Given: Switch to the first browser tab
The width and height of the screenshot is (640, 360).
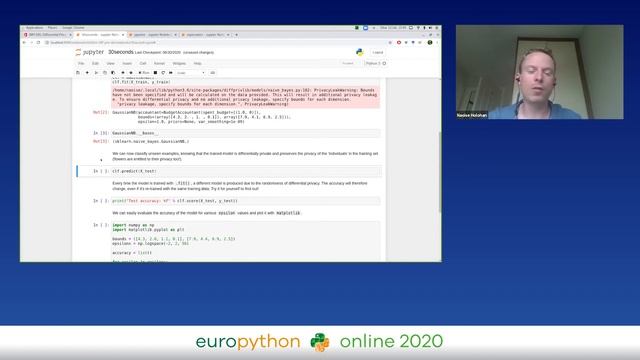Looking at the screenshot, I should [x=48, y=35].
